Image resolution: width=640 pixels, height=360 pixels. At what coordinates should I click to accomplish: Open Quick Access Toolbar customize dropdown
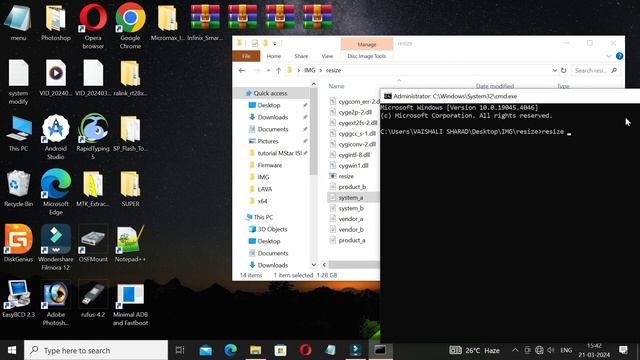tap(275, 43)
